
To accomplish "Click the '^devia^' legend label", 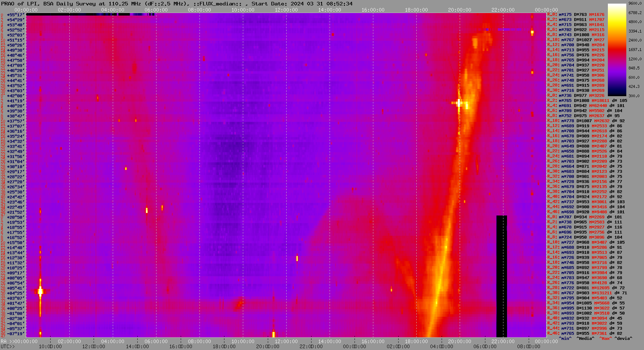I will [623, 339].
